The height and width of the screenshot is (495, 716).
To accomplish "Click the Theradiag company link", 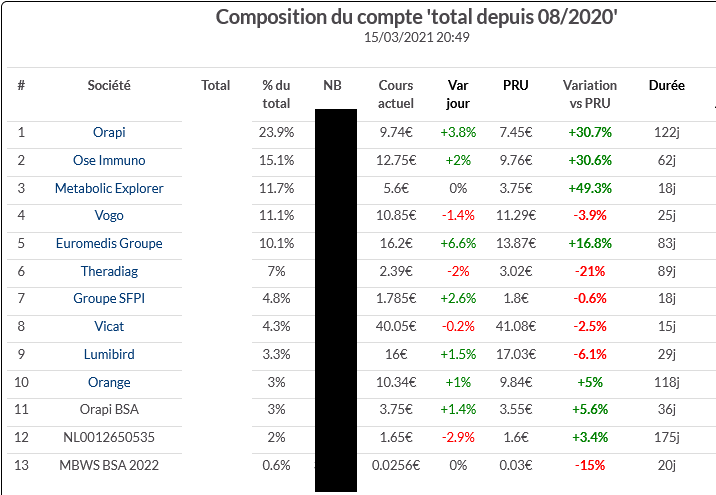I will pos(109,271).
